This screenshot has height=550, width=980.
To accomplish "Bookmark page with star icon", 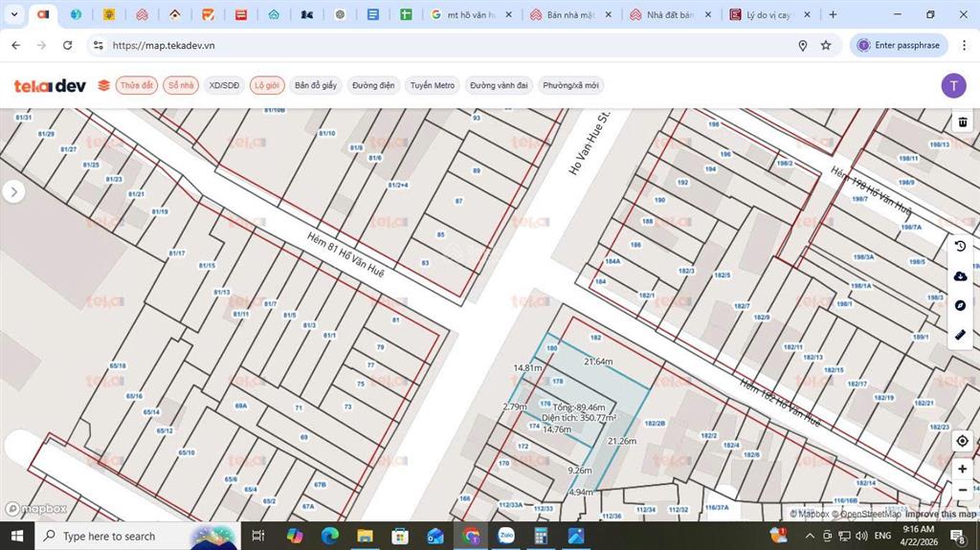I will click(x=826, y=45).
